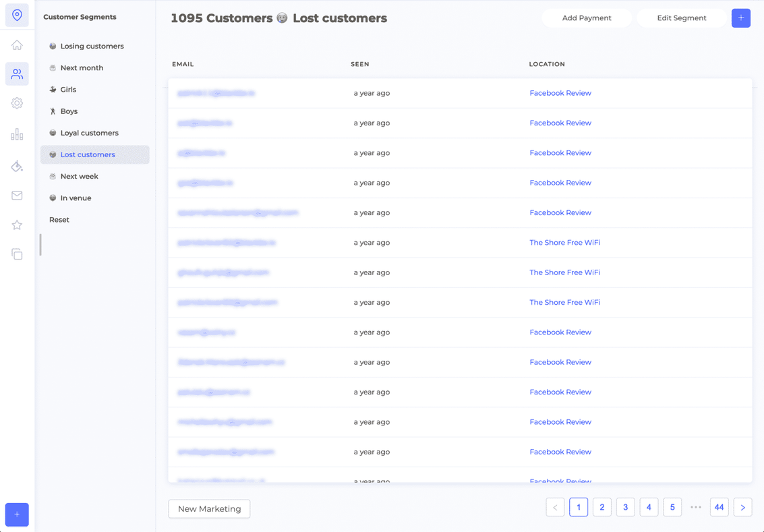Open last The Shore Free WiFi link
The width and height of the screenshot is (764, 532).
point(564,303)
